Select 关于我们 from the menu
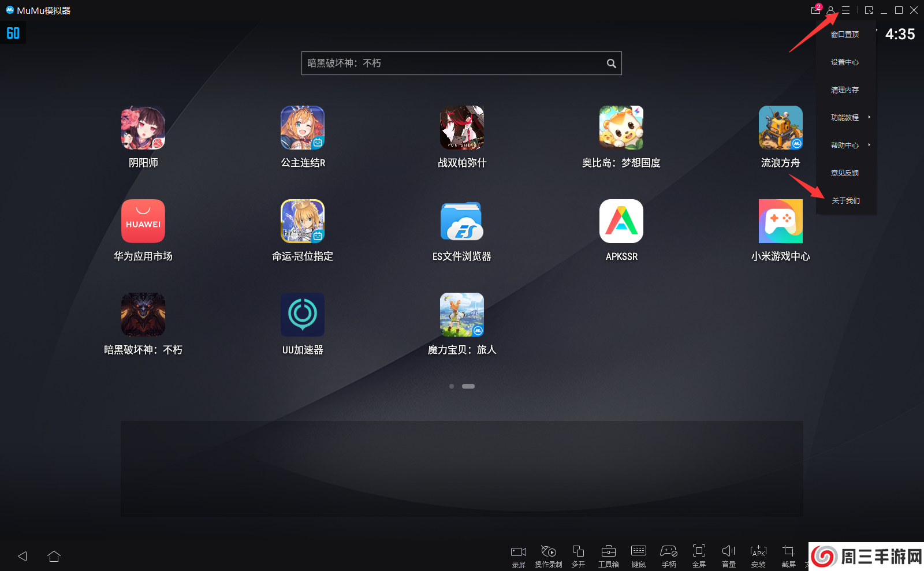Viewport: 924px width, 571px height. (x=845, y=201)
